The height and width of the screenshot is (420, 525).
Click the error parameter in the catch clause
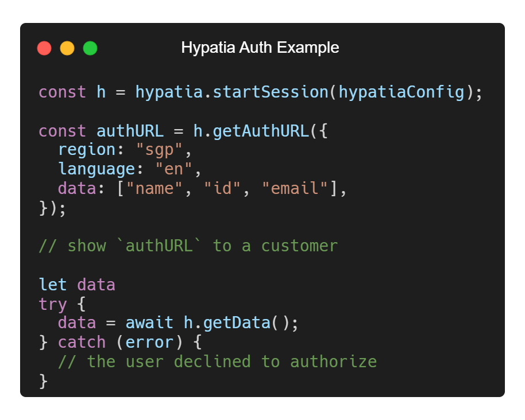[149, 342]
